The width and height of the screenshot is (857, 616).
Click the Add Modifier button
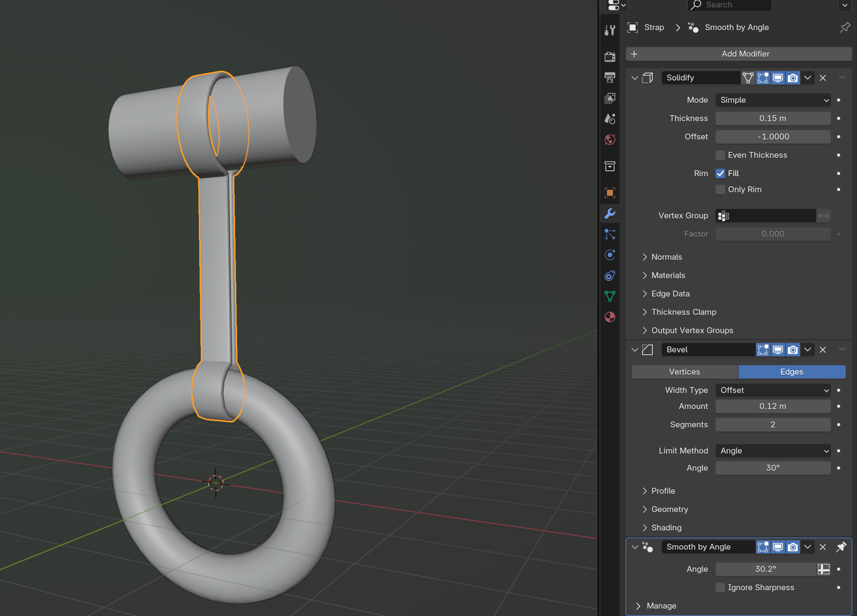[x=745, y=54]
